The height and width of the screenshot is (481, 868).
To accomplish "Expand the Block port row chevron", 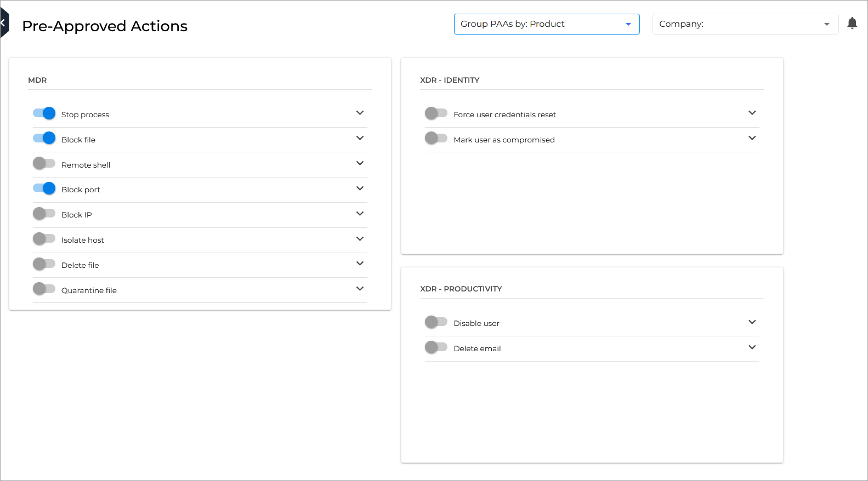I will (x=360, y=188).
